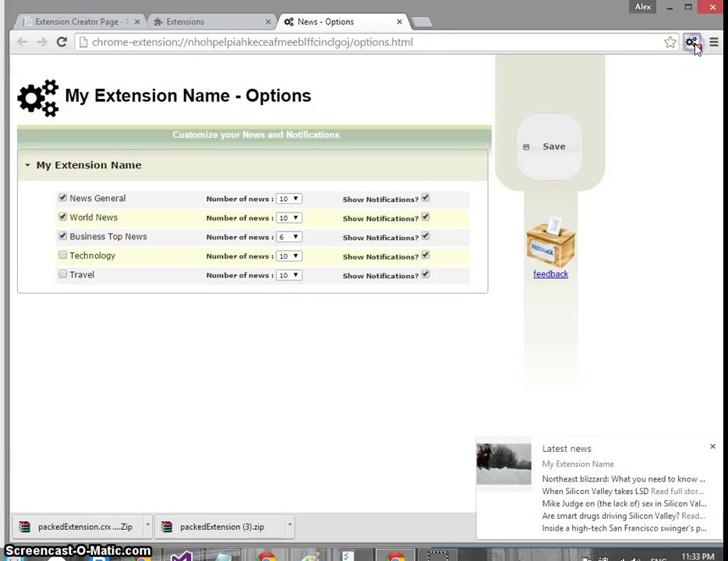Click the packedExtension.crx zip file icon
The width and height of the screenshot is (728, 561).
pyautogui.click(x=25, y=527)
